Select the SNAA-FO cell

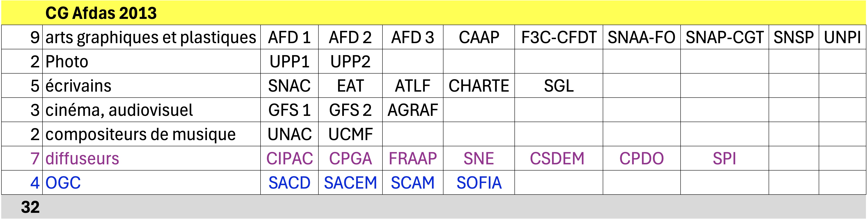[641, 37]
